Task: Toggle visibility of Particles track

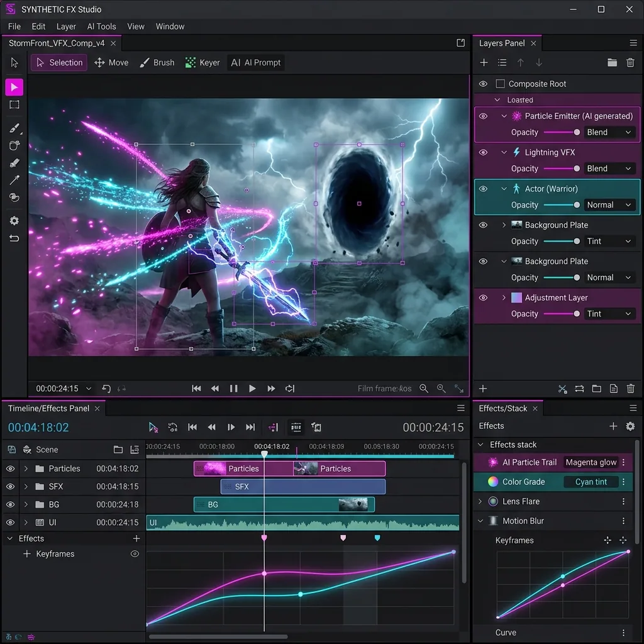Action: (x=10, y=469)
